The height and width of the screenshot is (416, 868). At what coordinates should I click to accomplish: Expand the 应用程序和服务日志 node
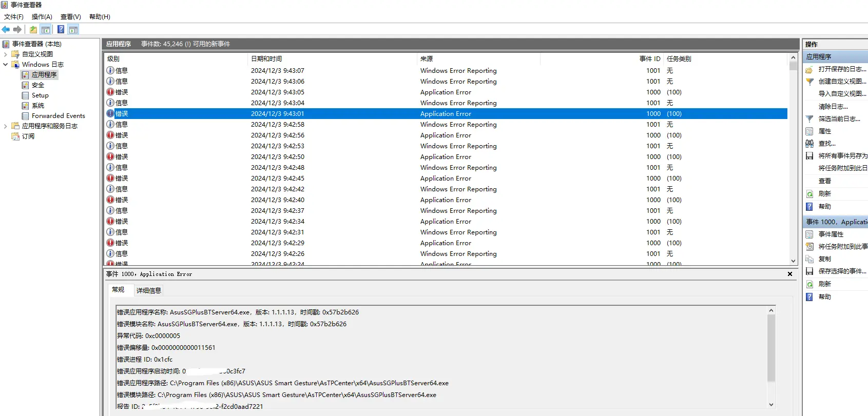pos(6,126)
